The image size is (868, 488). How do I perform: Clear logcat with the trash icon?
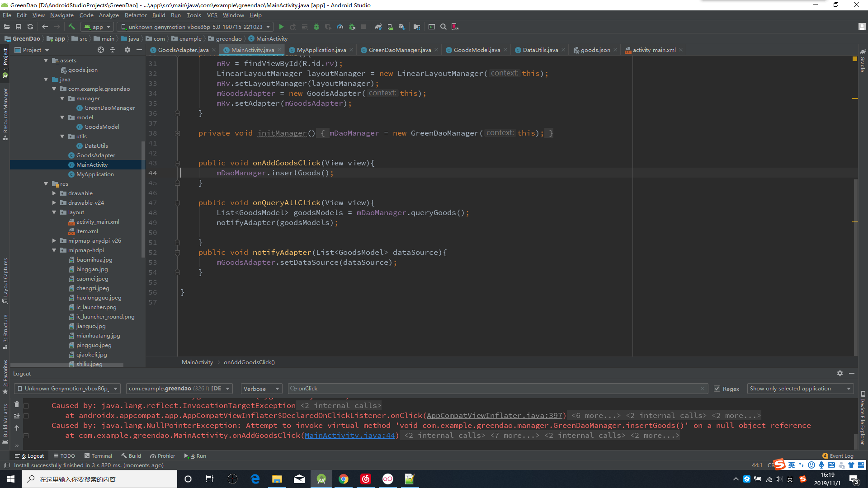17,404
